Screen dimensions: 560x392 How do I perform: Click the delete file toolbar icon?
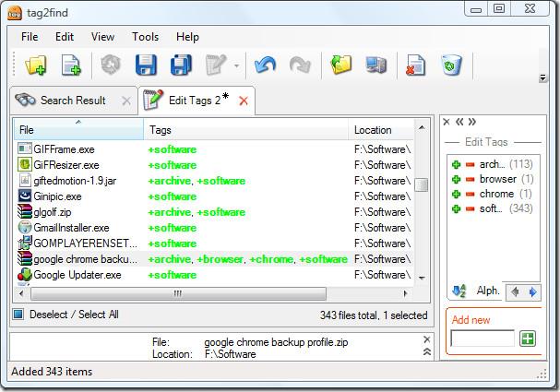[x=414, y=65]
